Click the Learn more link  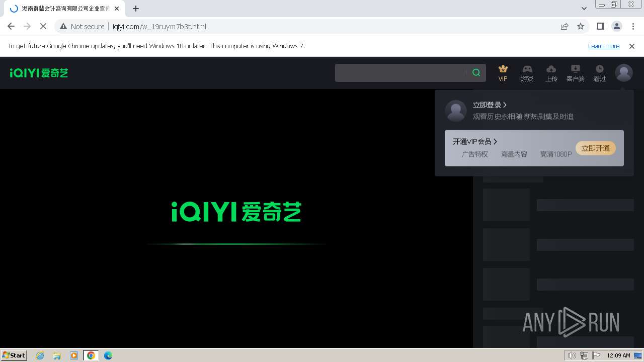(x=604, y=46)
